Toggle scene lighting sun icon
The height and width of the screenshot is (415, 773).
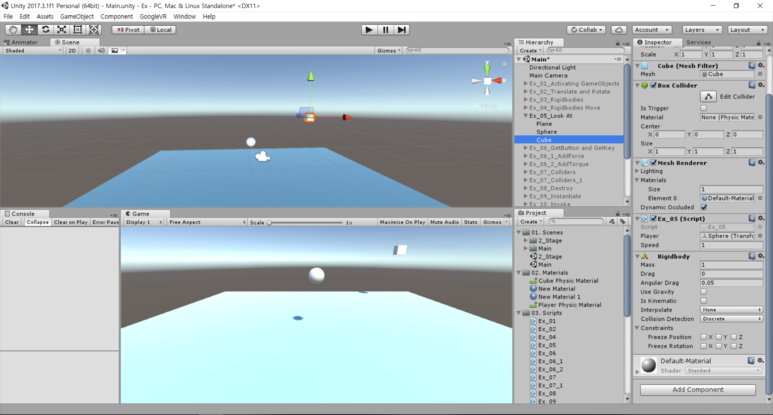point(88,51)
